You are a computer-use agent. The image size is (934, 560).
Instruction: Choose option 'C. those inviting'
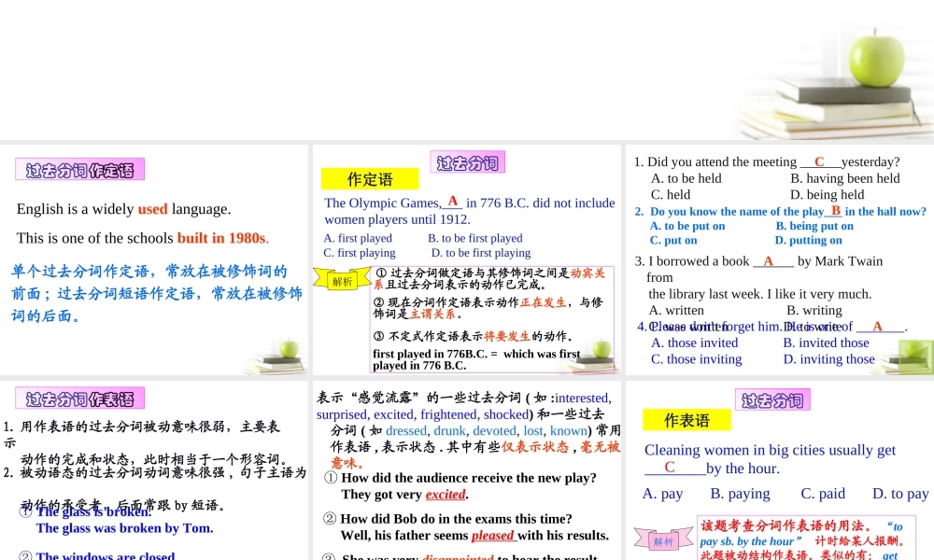[x=697, y=359]
